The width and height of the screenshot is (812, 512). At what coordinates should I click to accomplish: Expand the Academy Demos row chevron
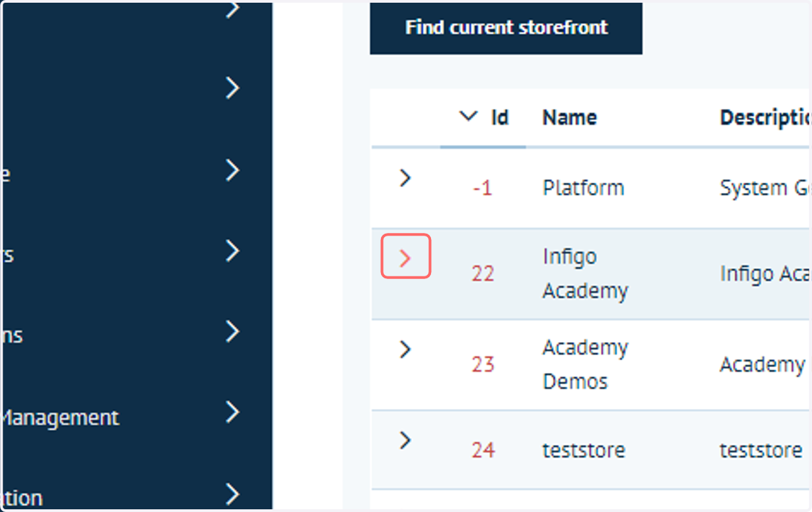tap(405, 349)
